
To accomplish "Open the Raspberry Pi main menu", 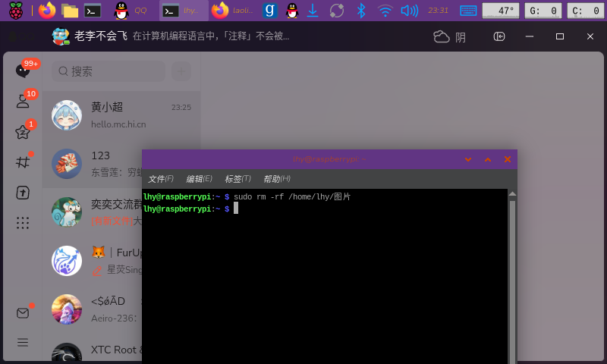I will [x=15, y=11].
